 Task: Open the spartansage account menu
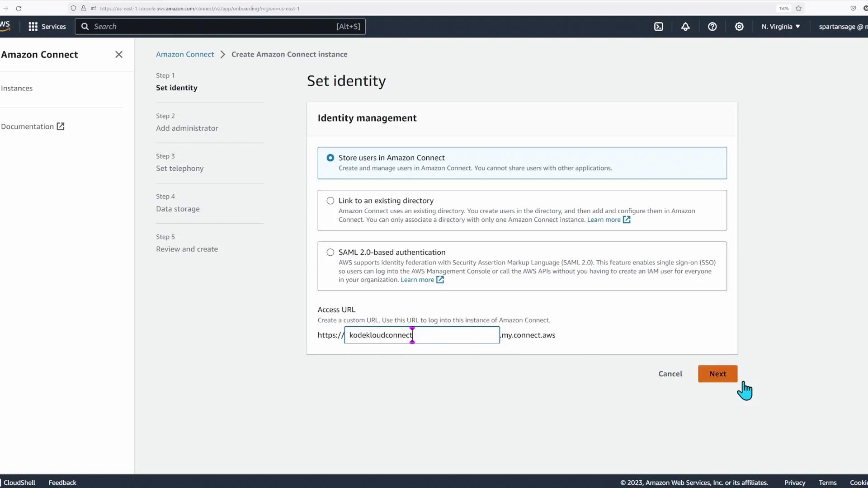coord(842,27)
